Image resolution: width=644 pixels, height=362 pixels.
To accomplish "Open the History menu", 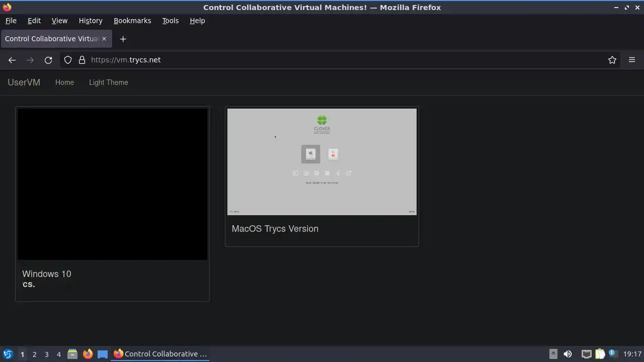I will (x=91, y=21).
